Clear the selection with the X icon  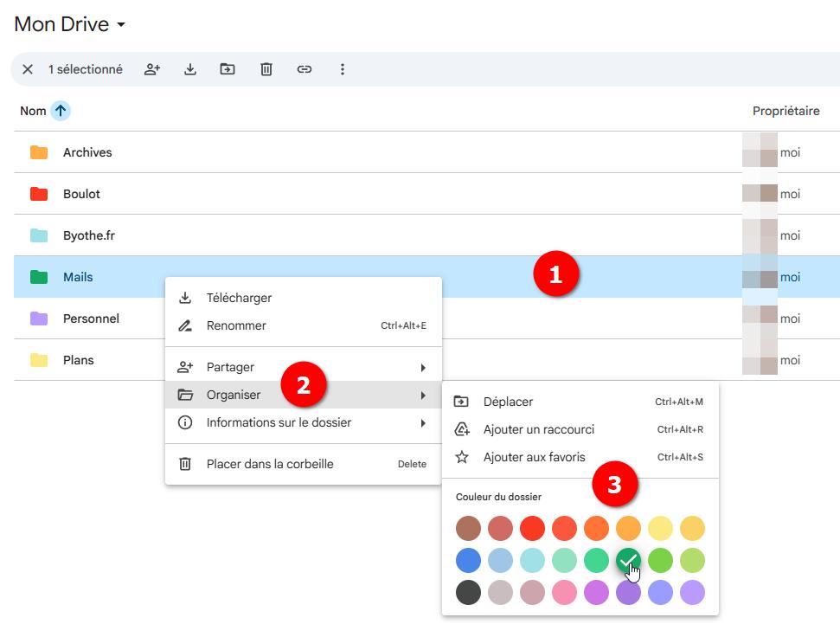[27, 68]
